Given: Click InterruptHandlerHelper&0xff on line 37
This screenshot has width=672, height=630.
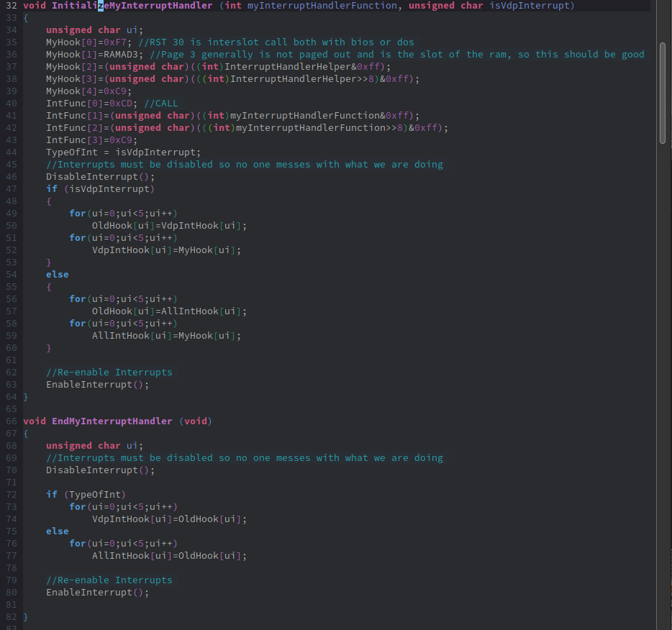Looking at the screenshot, I should (301, 67).
